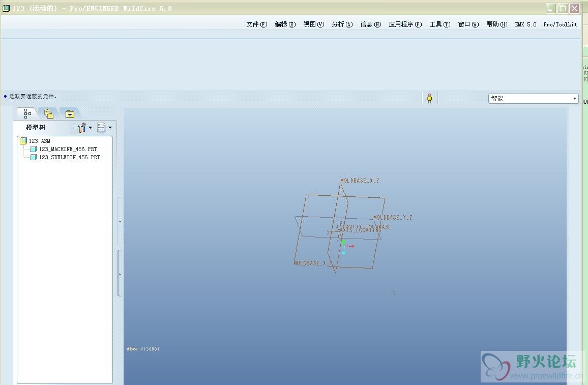Select 123_MACHINE_456.PRT in the model tree

coord(68,149)
